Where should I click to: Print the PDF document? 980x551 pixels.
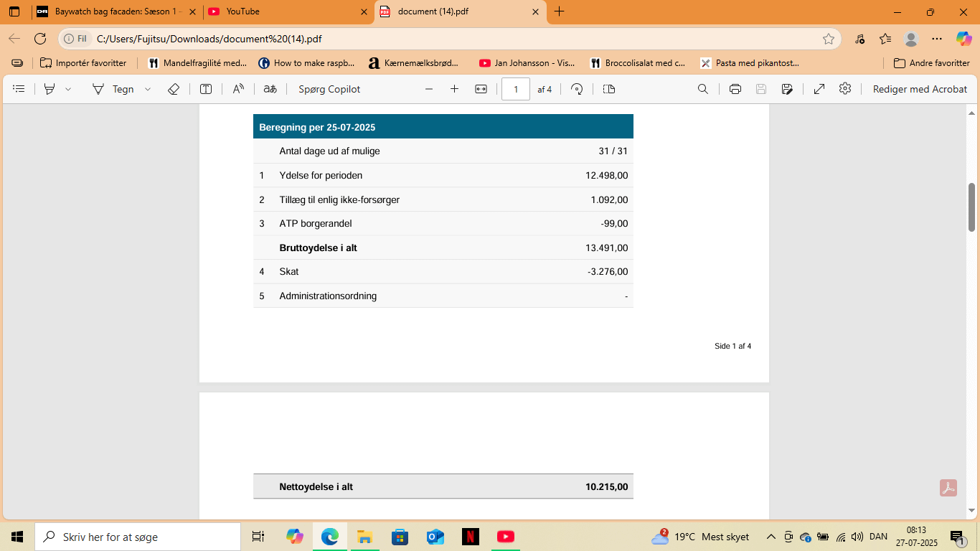tap(735, 89)
